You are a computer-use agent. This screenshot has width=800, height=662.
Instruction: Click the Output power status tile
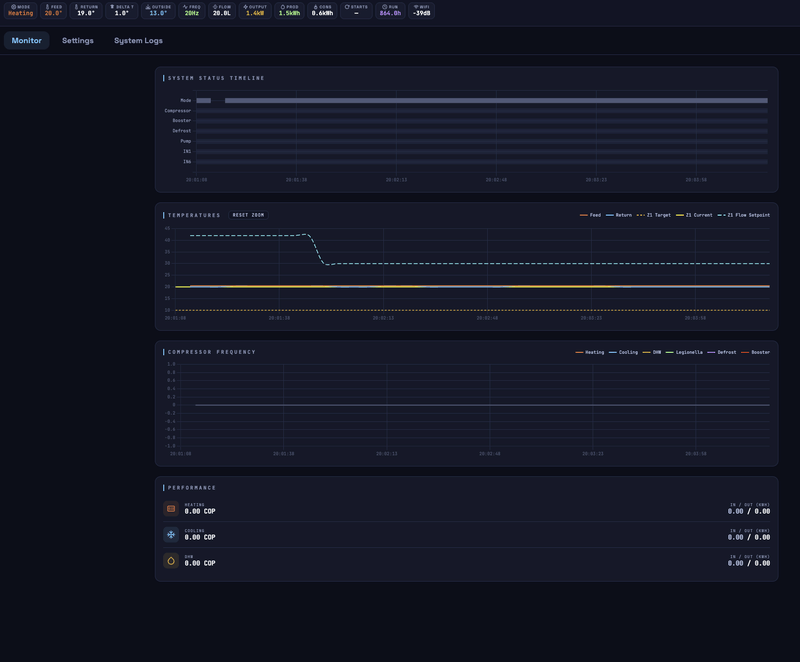click(254, 10)
